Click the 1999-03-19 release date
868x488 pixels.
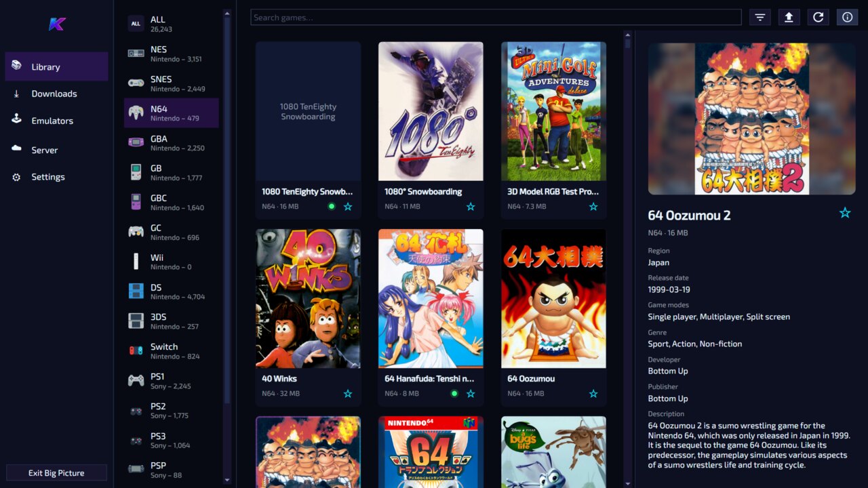point(669,289)
